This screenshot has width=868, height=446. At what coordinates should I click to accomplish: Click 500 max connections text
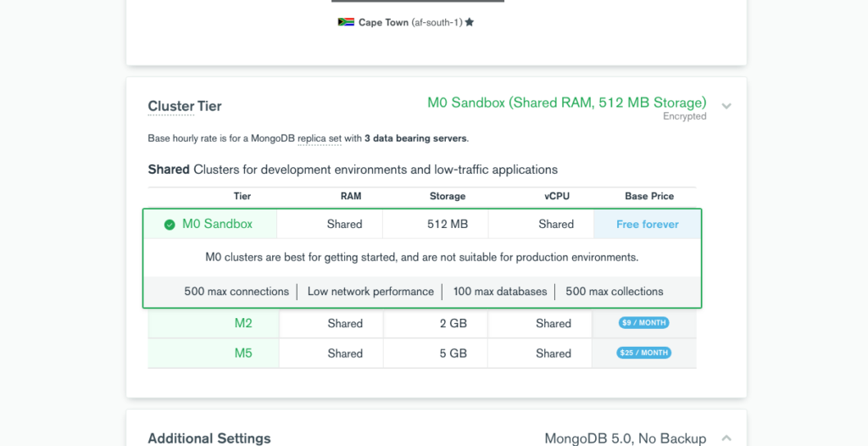click(x=236, y=292)
